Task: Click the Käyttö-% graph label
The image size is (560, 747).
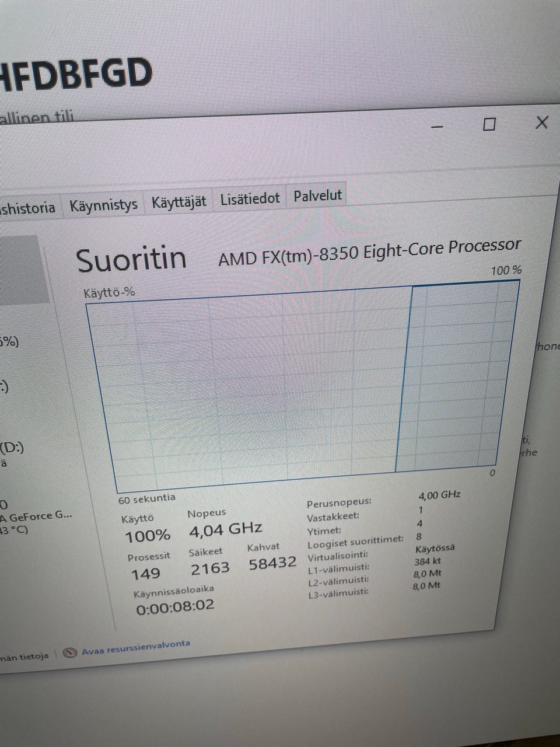Action: pos(109,292)
